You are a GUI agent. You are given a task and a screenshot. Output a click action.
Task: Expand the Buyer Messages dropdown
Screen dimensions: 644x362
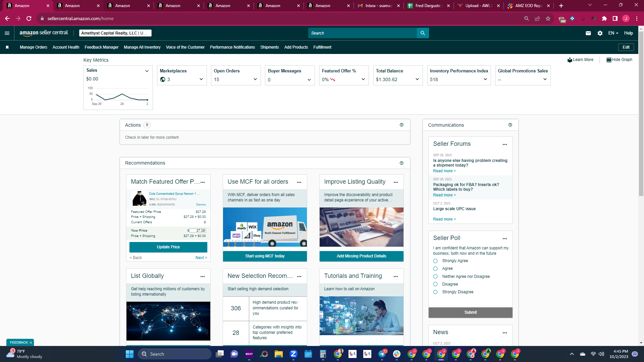click(309, 80)
